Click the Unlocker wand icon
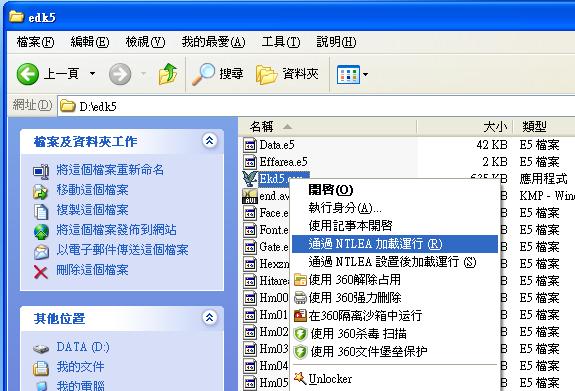Viewport: 575px width, 391px height. click(x=300, y=378)
